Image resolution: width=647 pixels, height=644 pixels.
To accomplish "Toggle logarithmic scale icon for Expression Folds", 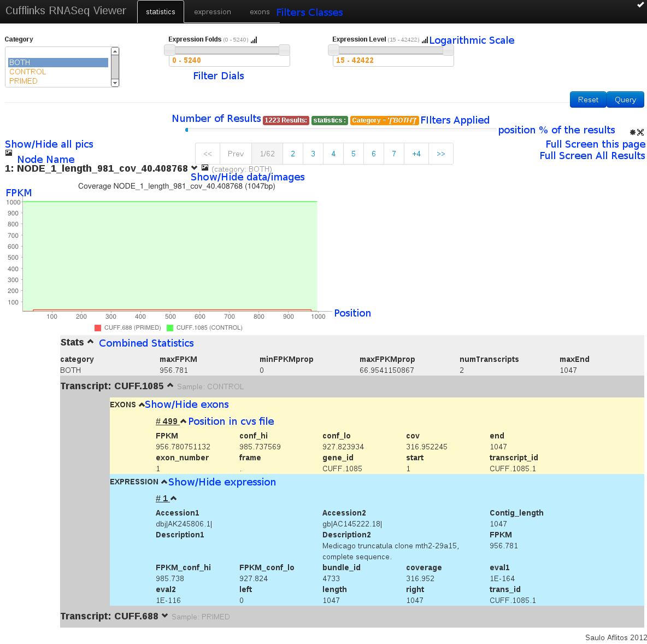I will coord(254,40).
